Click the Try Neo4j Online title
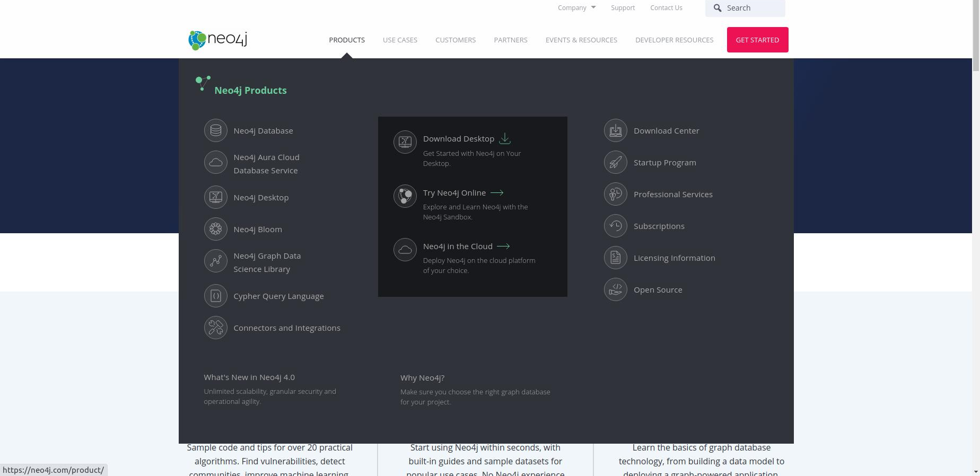Image resolution: width=980 pixels, height=476 pixels. [x=454, y=193]
